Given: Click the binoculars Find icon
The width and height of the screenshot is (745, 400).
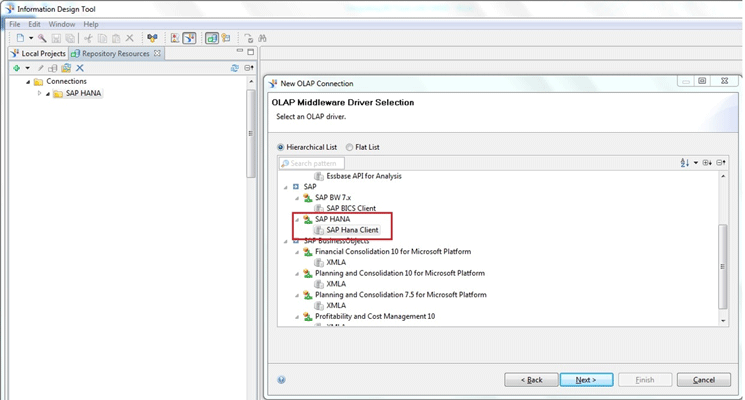Looking at the screenshot, I should click(262, 38).
